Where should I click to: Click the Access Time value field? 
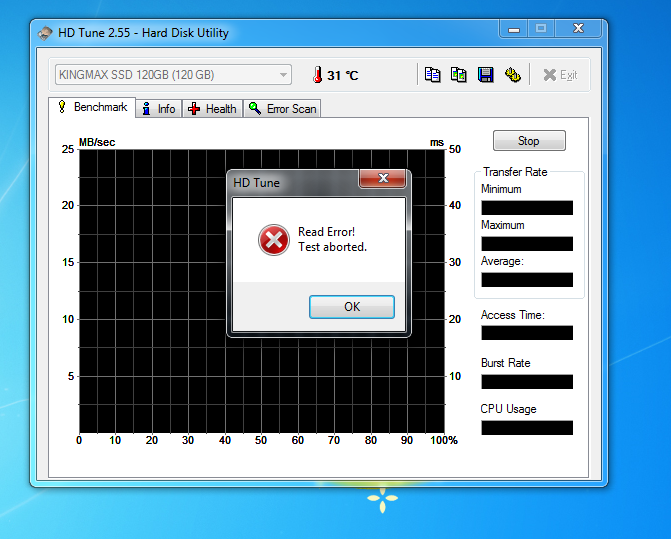(527, 333)
